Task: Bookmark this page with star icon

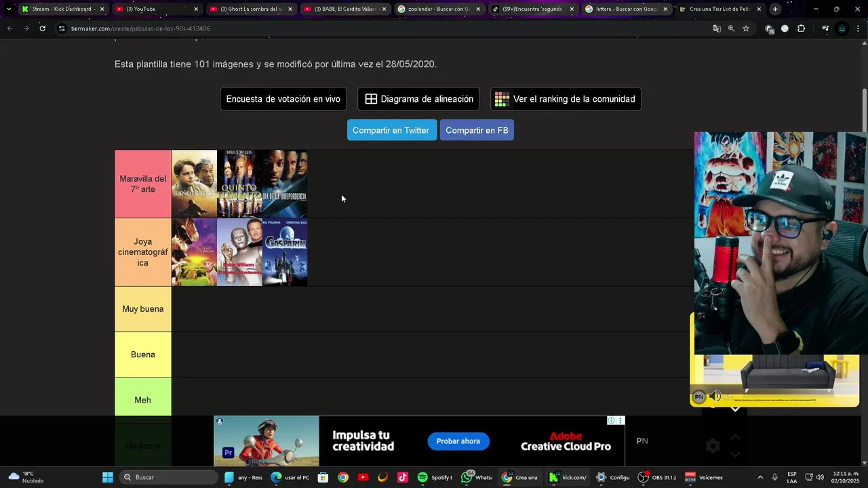Action: point(746,28)
